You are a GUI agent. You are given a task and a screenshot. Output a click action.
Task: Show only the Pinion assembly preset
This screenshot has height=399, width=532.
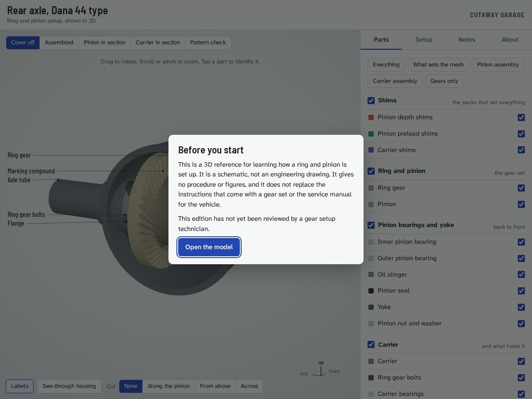coord(498,65)
